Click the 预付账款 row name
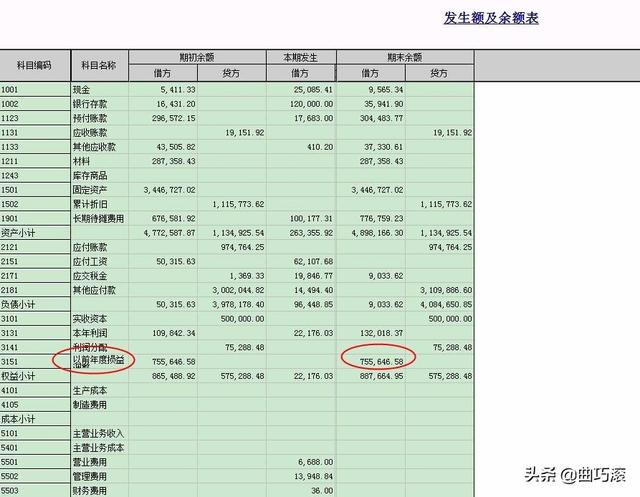Image resolution: width=640 pixels, height=497 pixels. (x=90, y=118)
